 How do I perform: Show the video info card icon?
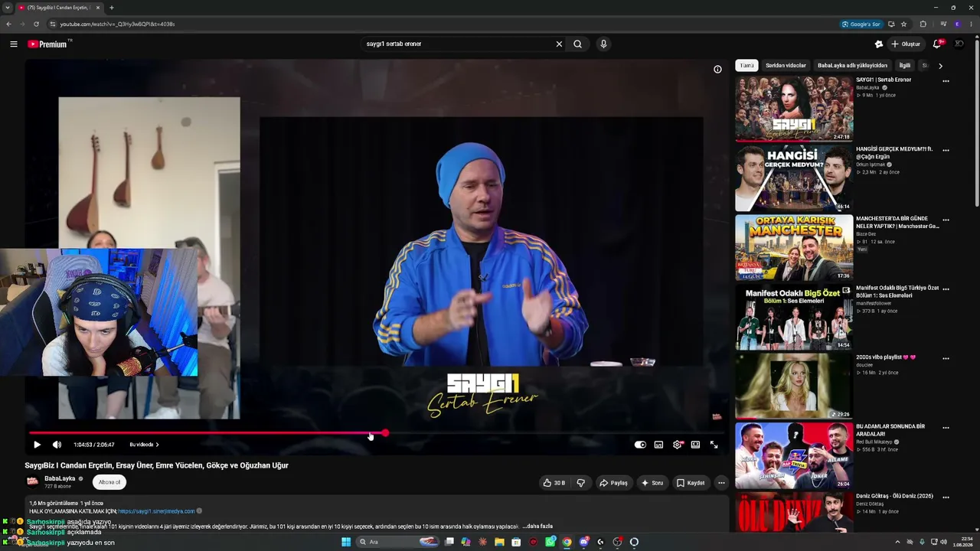click(x=717, y=70)
